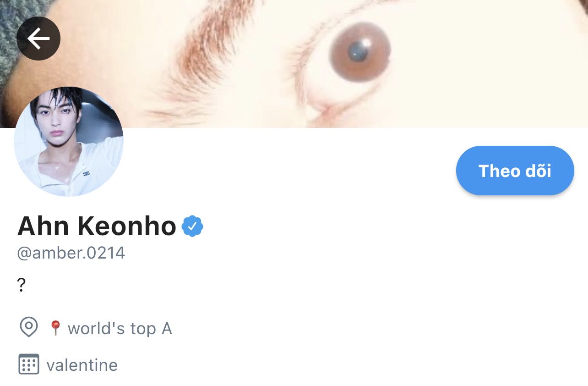588x386 pixels.
Task: Click the outlined location marker icon
Action: click(x=29, y=328)
